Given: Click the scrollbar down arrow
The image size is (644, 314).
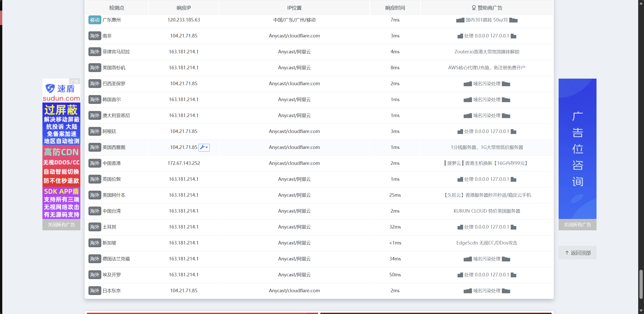Looking at the screenshot, I should point(641,311).
